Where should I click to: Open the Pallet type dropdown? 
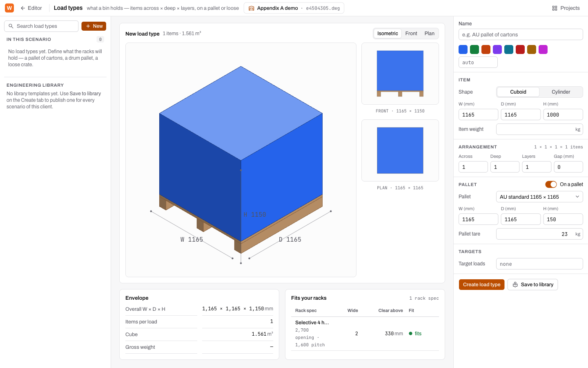tap(539, 197)
